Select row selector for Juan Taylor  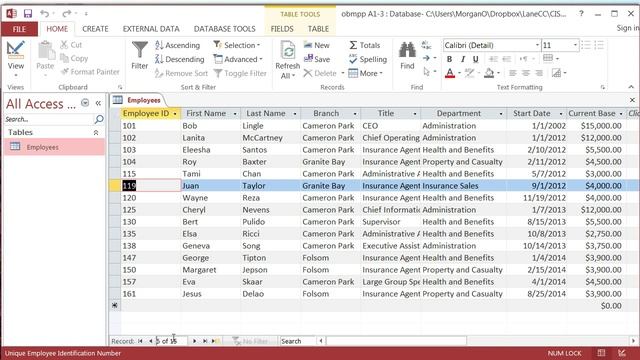(x=115, y=186)
